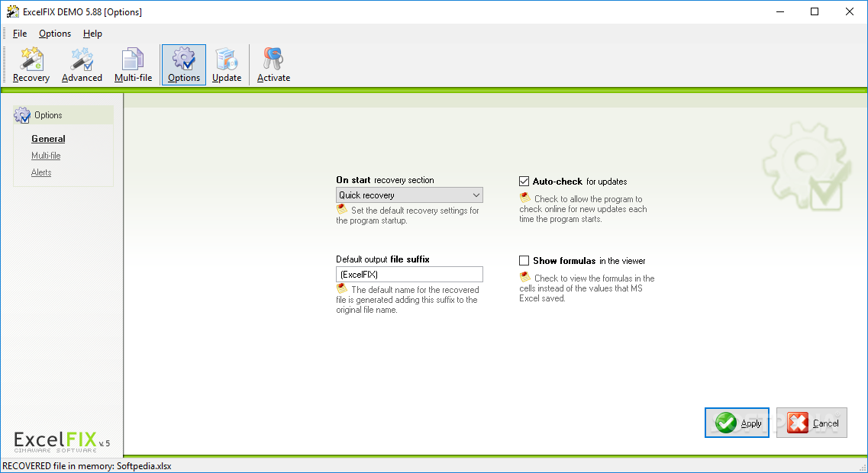Click the 'Auto-check for updates' label text
Image resolution: width=868 pixels, height=473 pixels.
(x=579, y=182)
